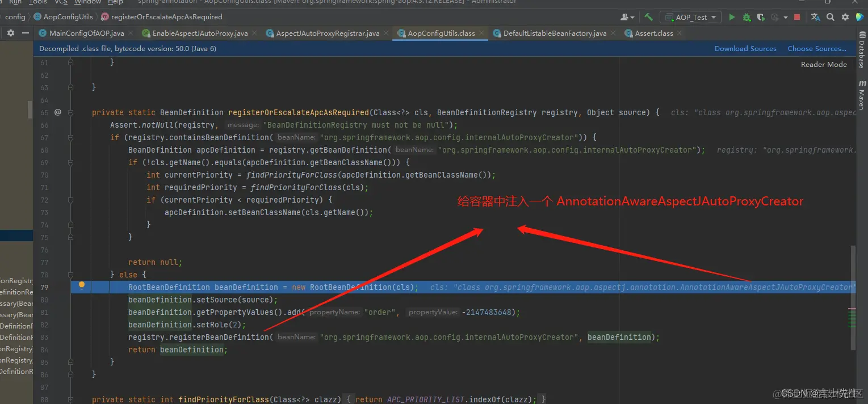Collapse the fold marker at line 72
The height and width of the screenshot is (404, 868).
click(70, 200)
